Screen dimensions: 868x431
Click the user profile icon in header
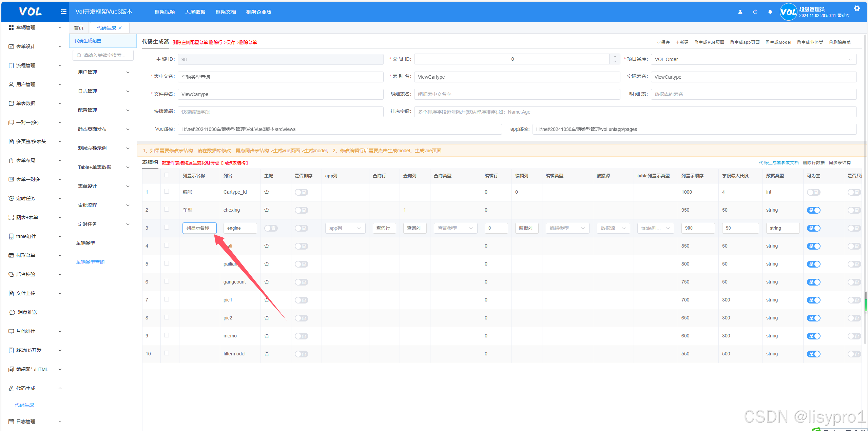point(740,12)
